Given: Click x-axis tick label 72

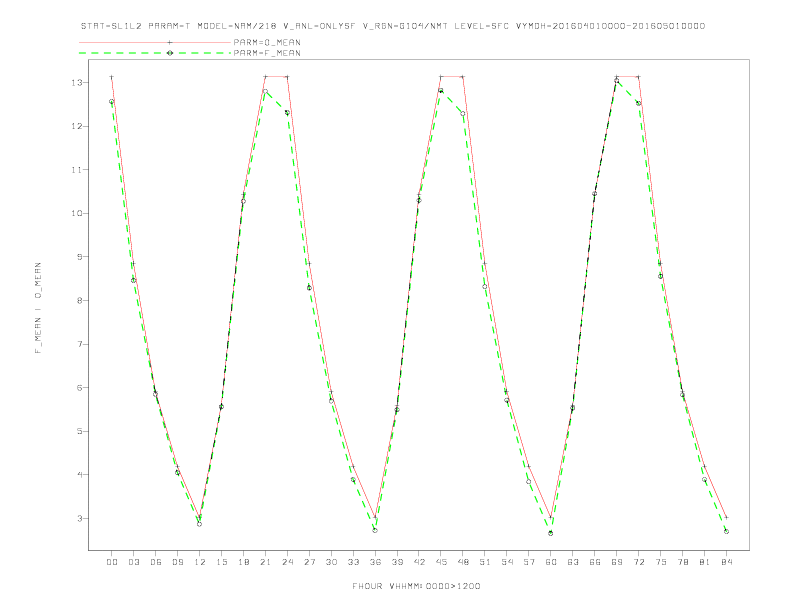Looking at the screenshot, I should click(x=638, y=562).
